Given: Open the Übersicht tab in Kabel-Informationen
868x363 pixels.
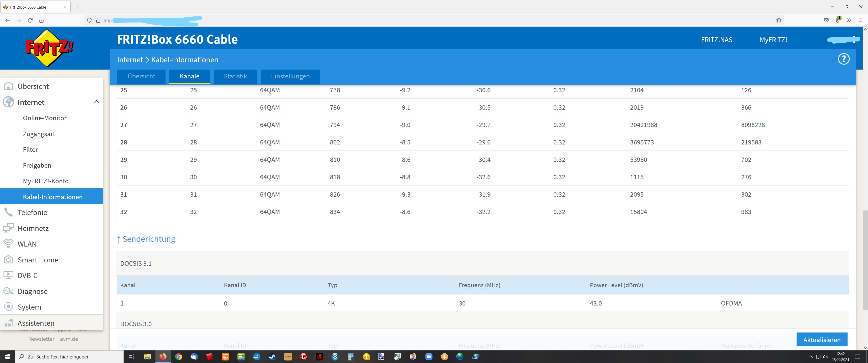Looking at the screenshot, I should 141,76.
